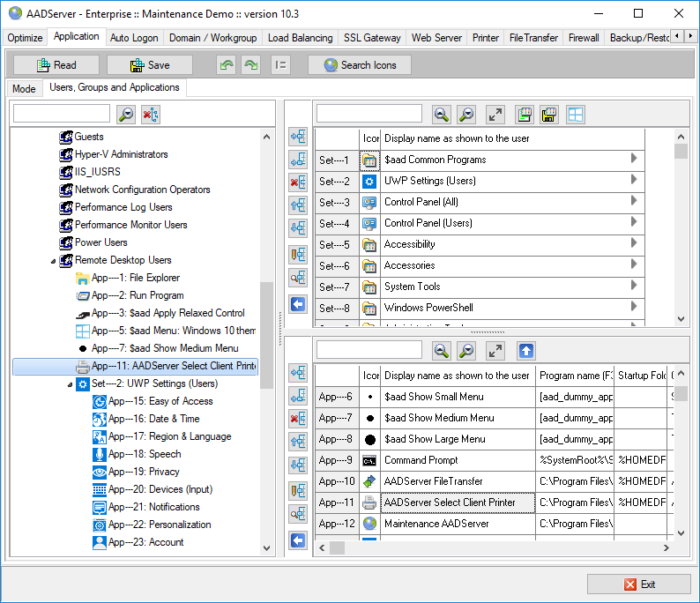Click the floppy disk grid icon above sets
700x603 pixels.
point(549,115)
